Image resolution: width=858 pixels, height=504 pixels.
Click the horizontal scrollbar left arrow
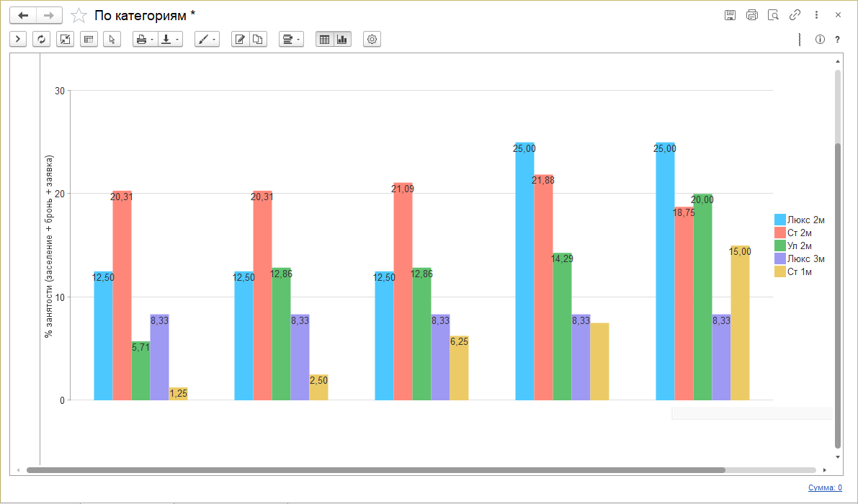18,470
